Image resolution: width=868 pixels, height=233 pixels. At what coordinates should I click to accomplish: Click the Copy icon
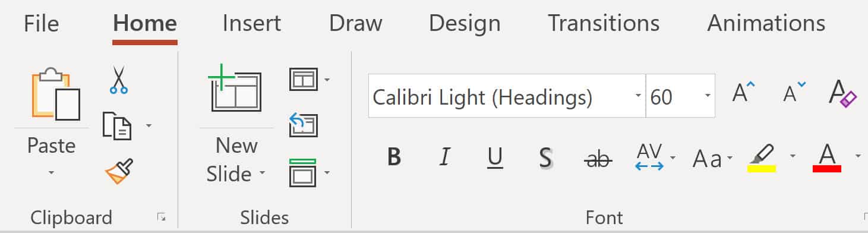pyautogui.click(x=117, y=125)
